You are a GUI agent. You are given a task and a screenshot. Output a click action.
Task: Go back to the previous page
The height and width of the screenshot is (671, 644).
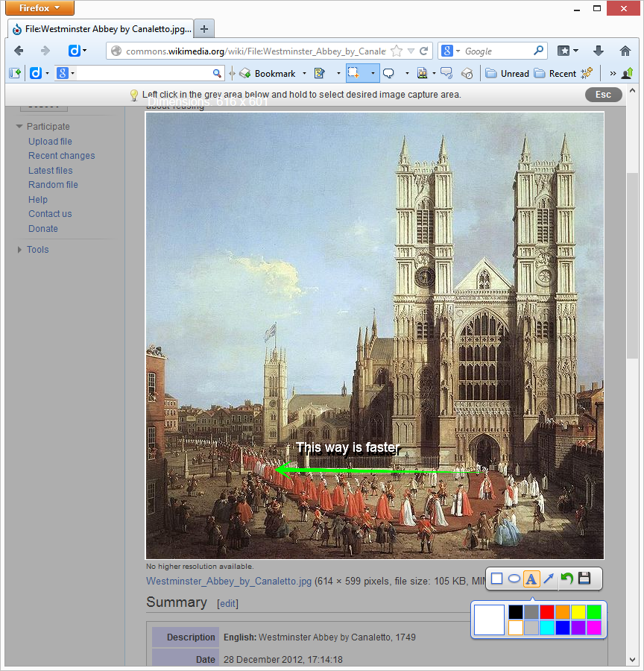(x=19, y=51)
